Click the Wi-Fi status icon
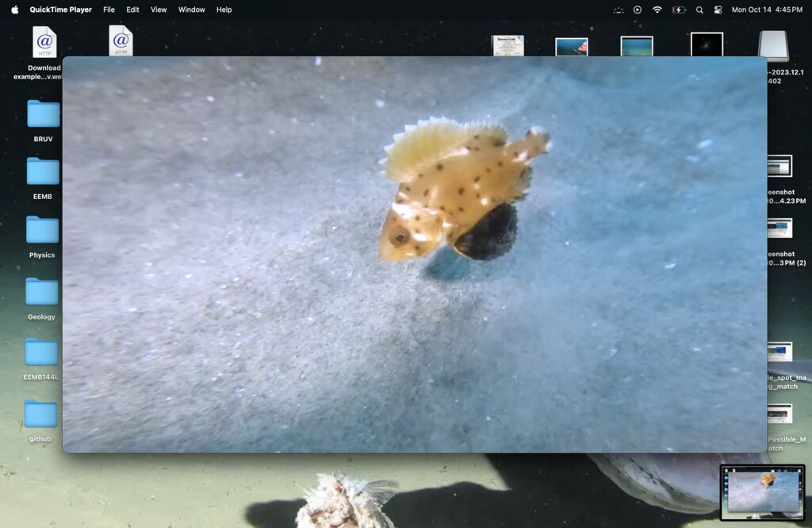 tap(657, 10)
